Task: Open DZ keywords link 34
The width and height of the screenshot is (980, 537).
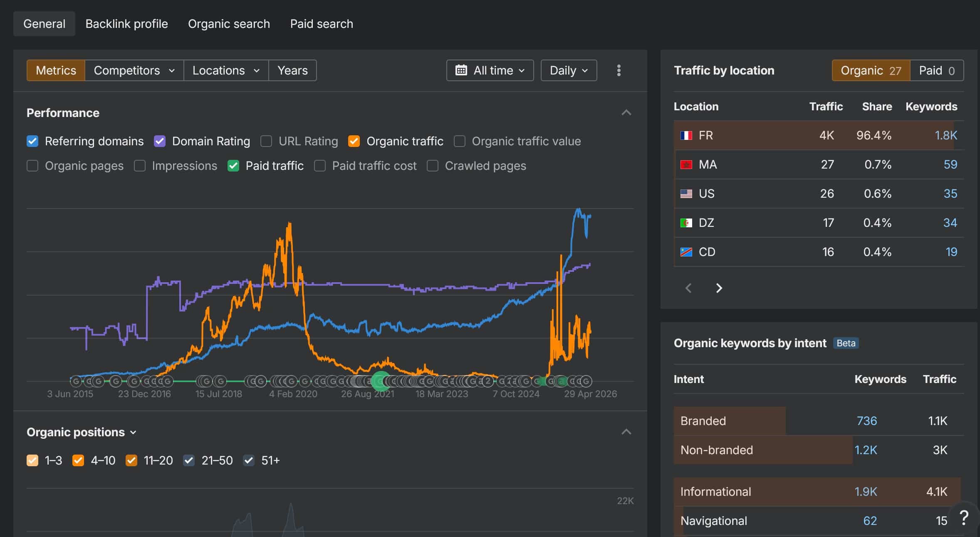Action: click(950, 223)
